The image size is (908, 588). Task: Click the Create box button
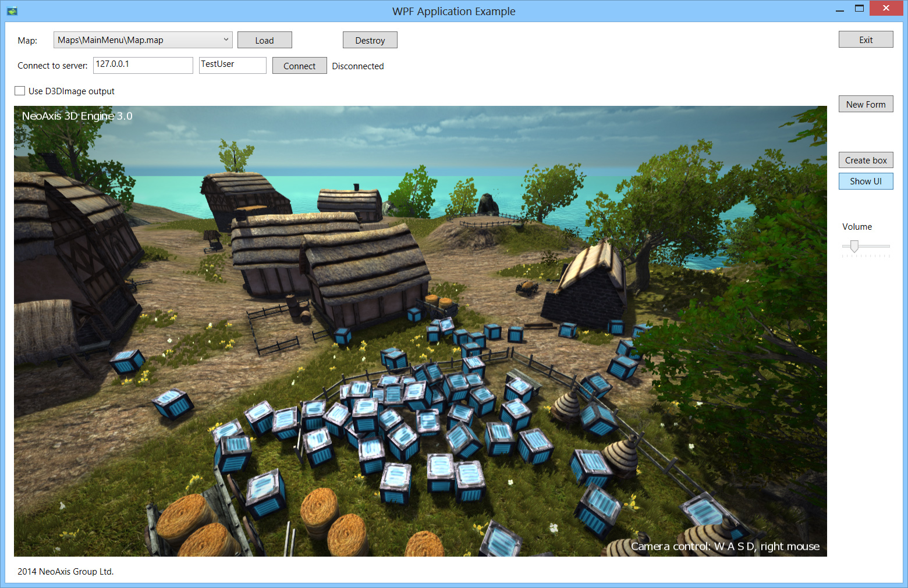(866, 160)
